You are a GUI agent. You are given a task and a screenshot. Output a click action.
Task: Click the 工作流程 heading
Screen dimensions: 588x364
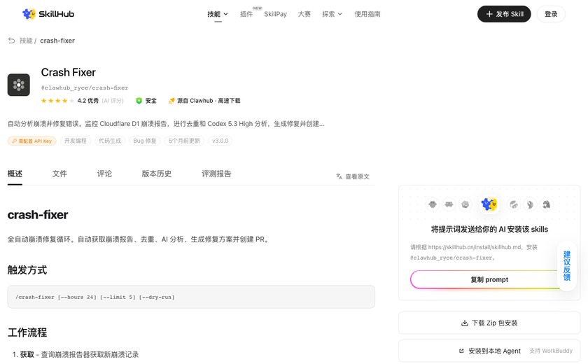(x=27, y=332)
